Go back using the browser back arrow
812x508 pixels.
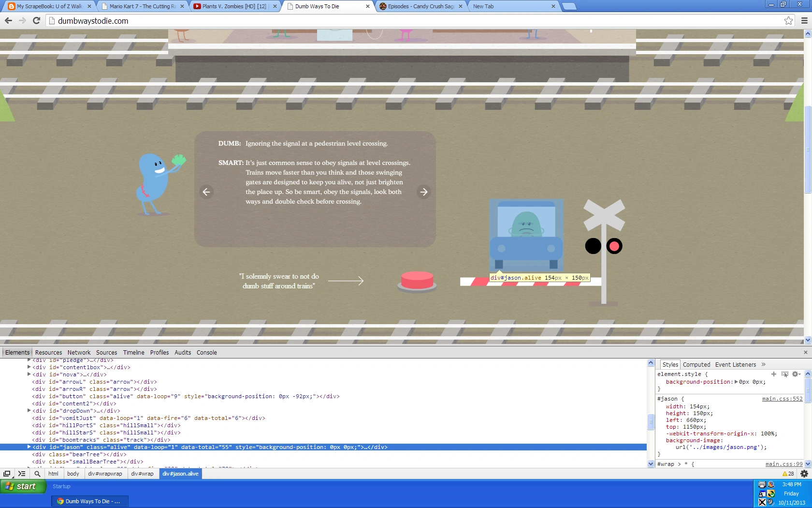[x=8, y=20]
